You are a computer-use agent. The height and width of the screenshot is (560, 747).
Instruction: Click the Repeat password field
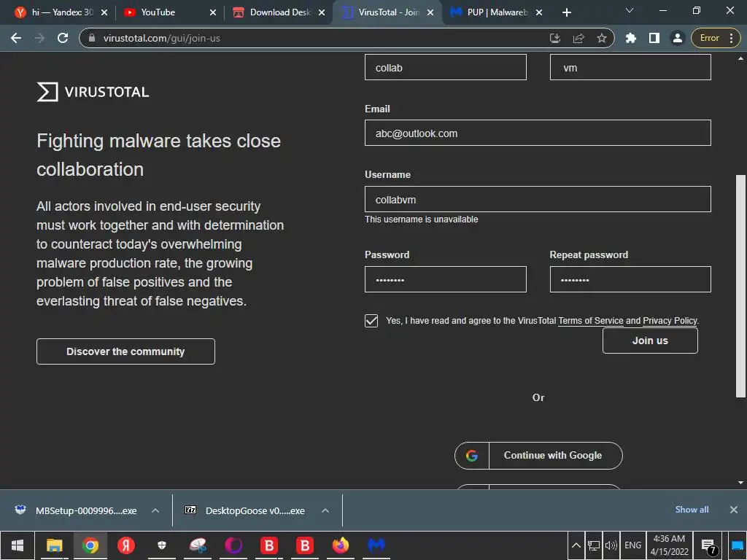(x=630, y=279)
